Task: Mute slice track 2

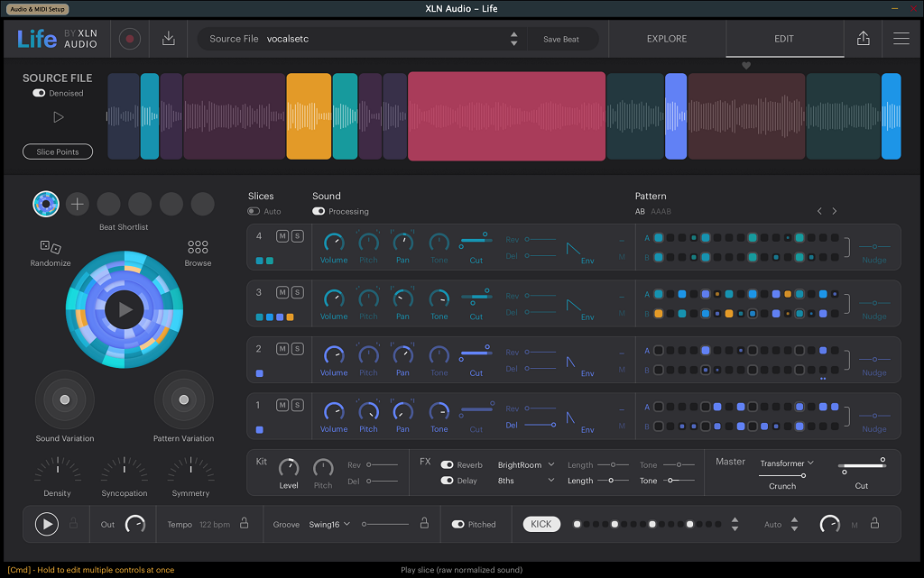Action: click(282, 349)
